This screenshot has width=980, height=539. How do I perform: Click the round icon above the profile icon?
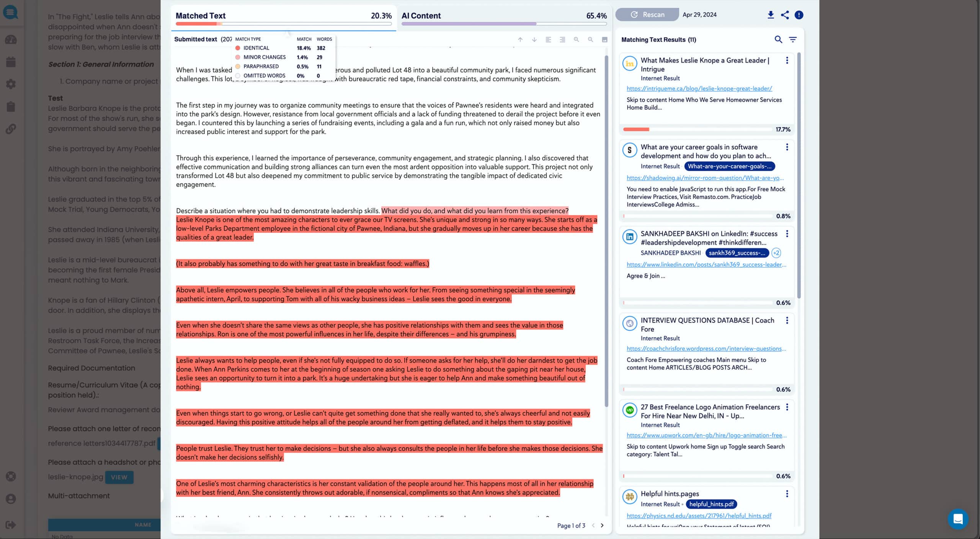[11, 476]
